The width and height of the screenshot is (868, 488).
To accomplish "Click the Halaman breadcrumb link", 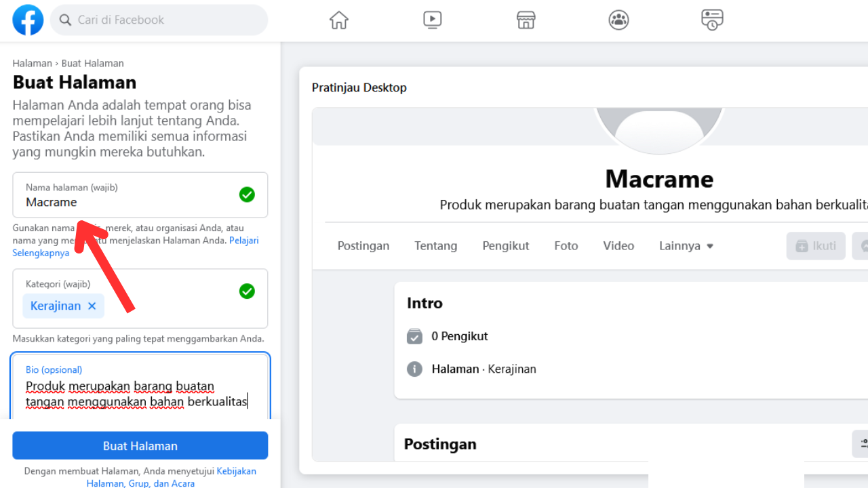I will point(32,63).
